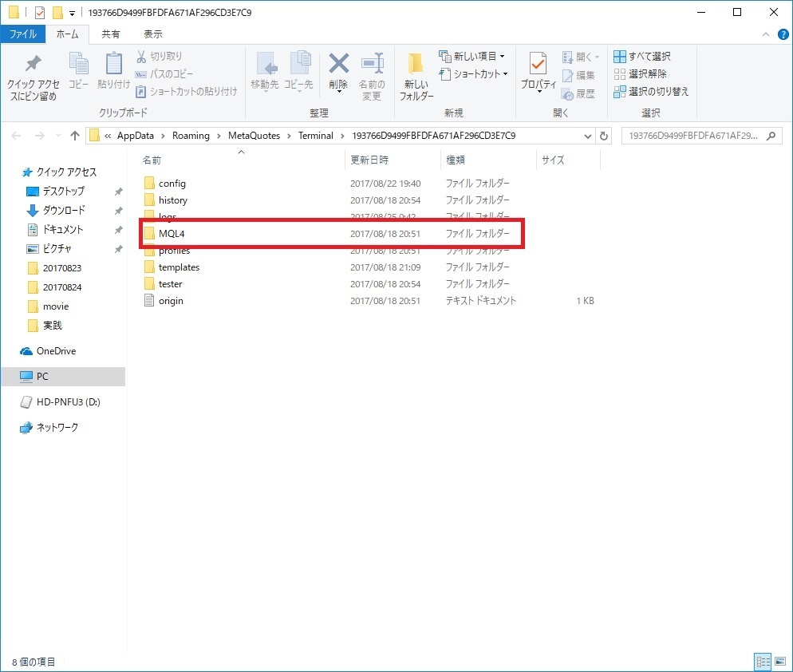Open the address bar history dropdown
The height and width of the screenshot is (672, 793).
pyautogui.click(x=588, y=136)
